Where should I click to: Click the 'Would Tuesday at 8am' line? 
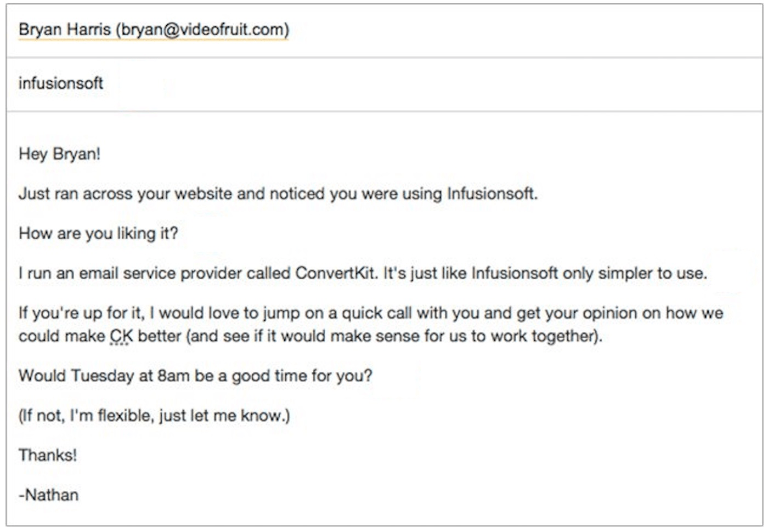[x=195, y=376]
